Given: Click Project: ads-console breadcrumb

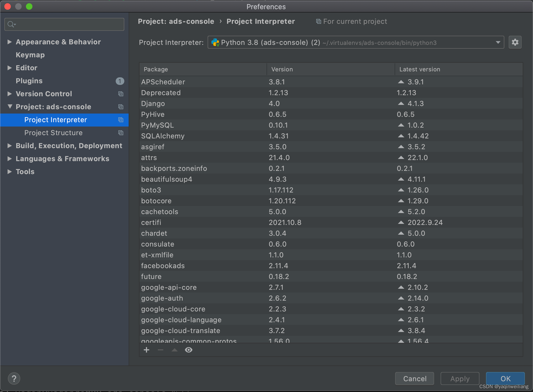Looking at the screenshot, I should coord(176,21).
